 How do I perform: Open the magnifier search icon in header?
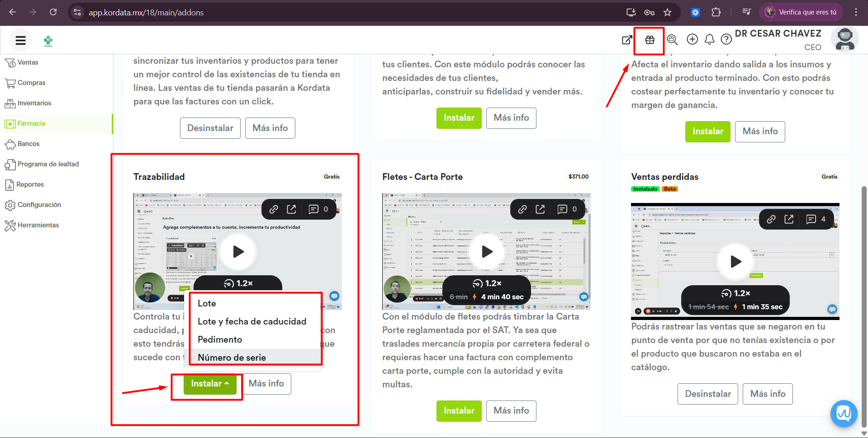(x=672, y=40)
